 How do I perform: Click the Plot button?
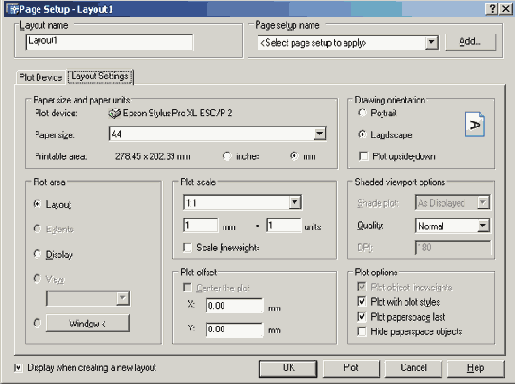click(x=351, y=368)
